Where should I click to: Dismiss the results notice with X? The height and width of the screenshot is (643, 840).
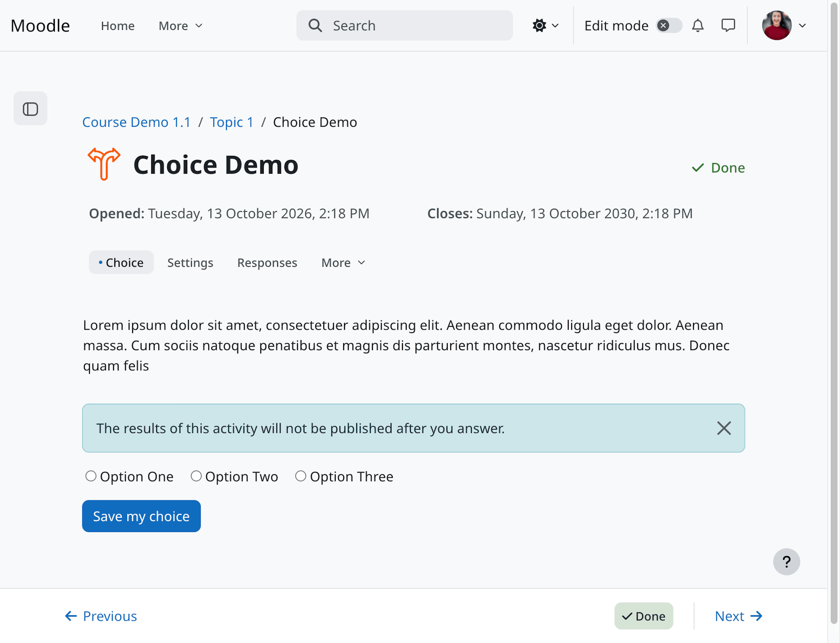(x=724, y=428)
